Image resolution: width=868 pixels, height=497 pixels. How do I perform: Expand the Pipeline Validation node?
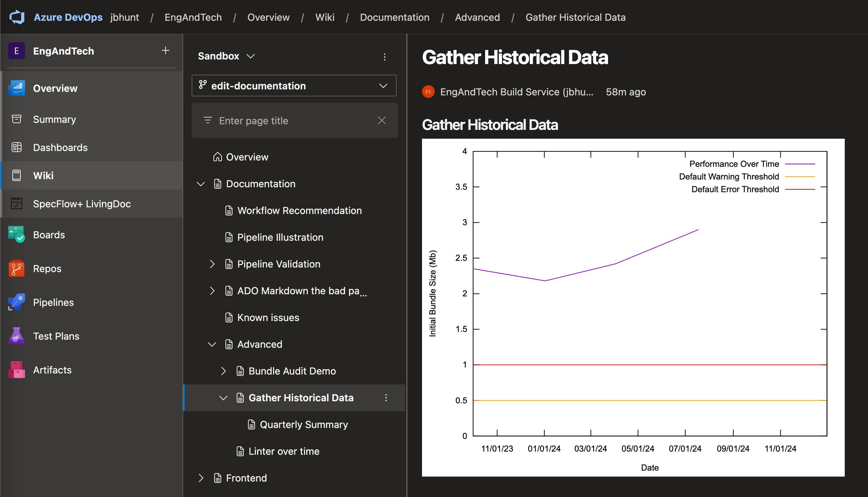pyautogui.click(x=212, y=264)
